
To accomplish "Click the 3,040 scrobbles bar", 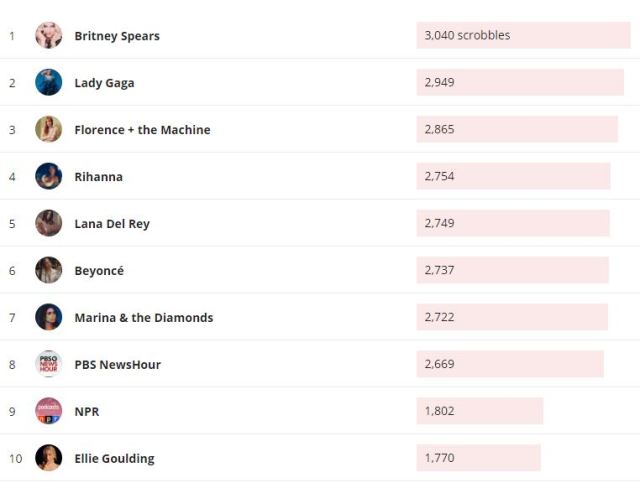I will (523, 36).
